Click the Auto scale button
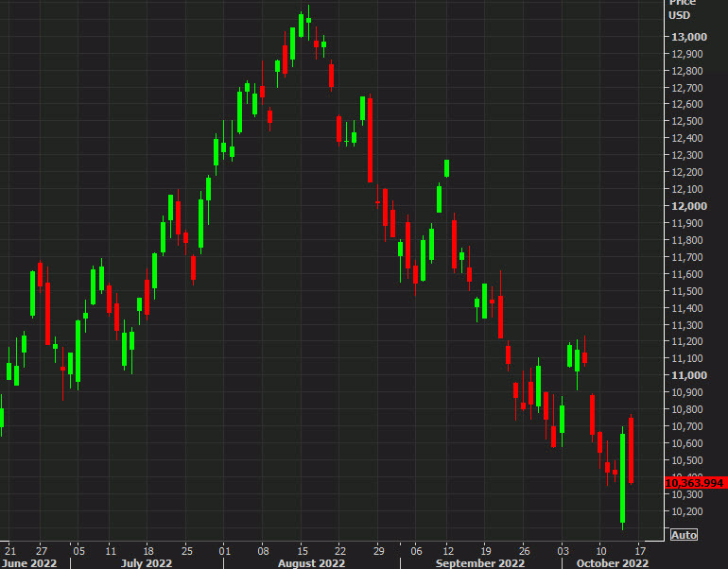The height and width of the screenshot is (569, 728). tap(684, 535)
